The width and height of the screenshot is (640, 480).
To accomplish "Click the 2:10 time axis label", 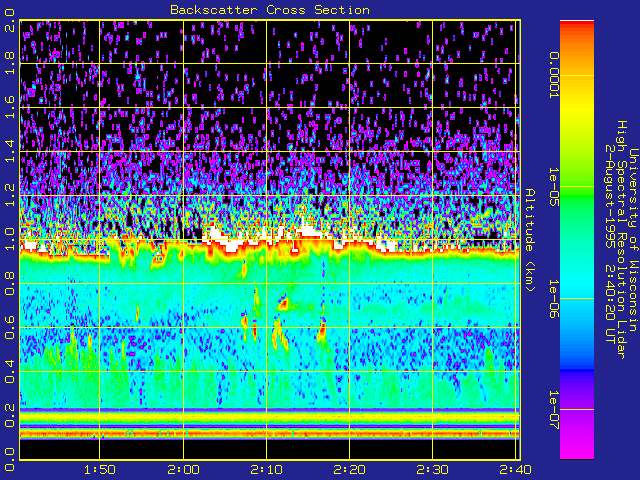I will (266, 470).
